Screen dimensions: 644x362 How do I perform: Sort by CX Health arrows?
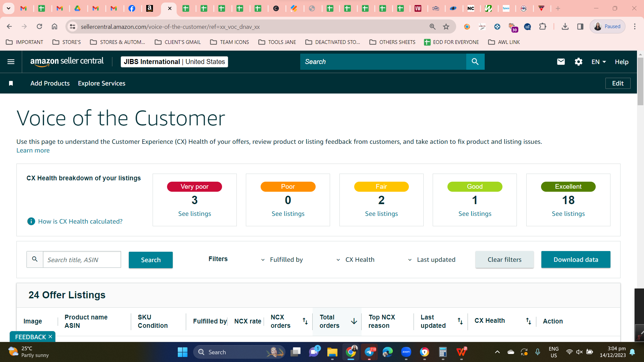click(x=528, y=321)
